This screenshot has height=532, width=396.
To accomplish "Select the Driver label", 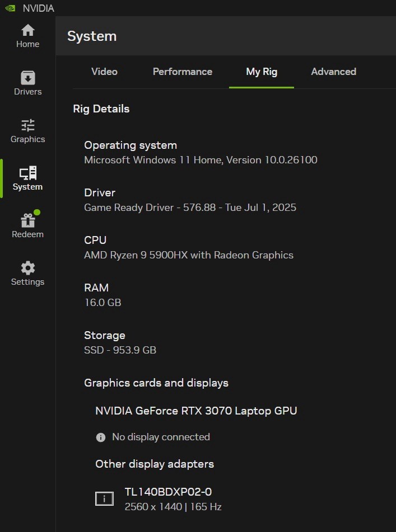I will [x=100, y=192].
